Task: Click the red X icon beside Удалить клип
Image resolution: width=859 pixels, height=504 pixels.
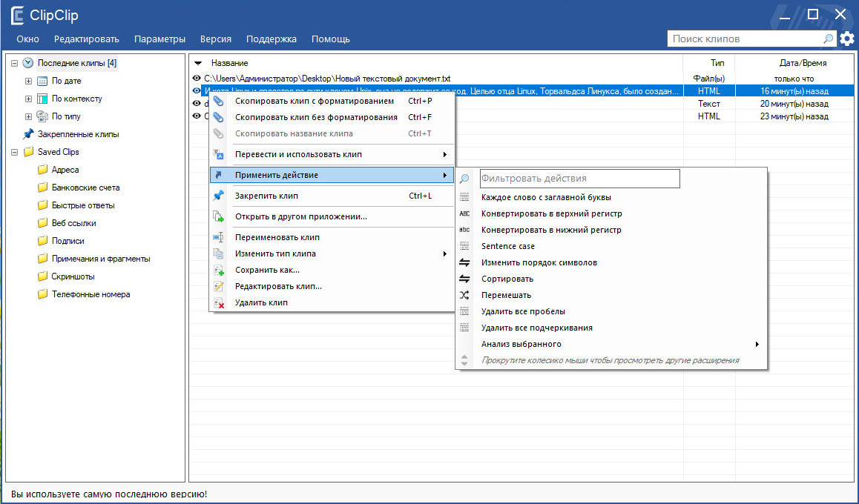Action: (x=219, y=302)
